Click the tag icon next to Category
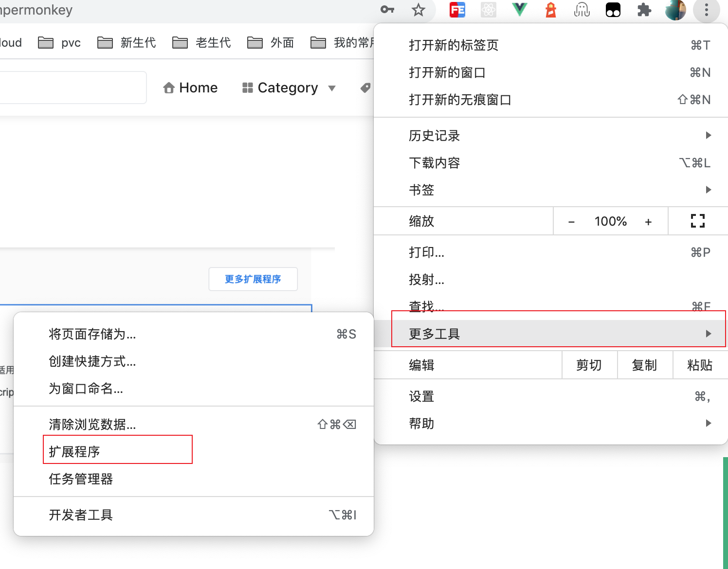 (365, 88)
